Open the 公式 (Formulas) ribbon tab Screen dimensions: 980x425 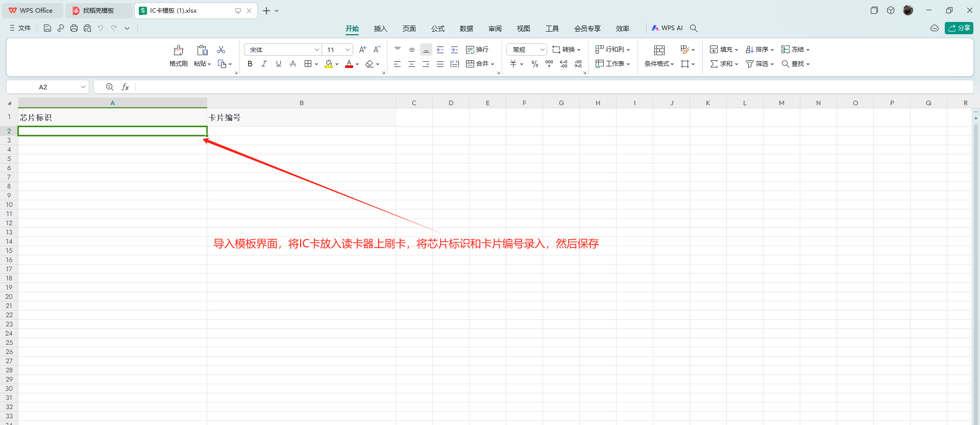(x=437, y=29)
